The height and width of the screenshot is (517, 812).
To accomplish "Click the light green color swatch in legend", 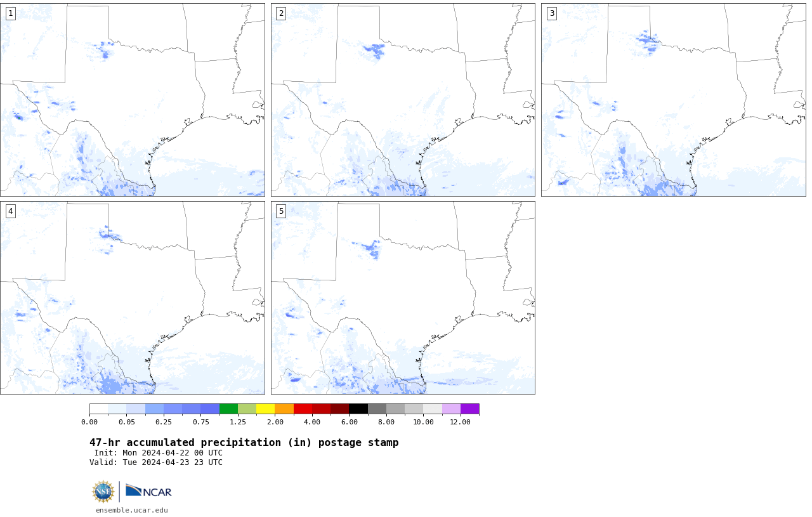I will pyautogui.click(x=247, y=409).
